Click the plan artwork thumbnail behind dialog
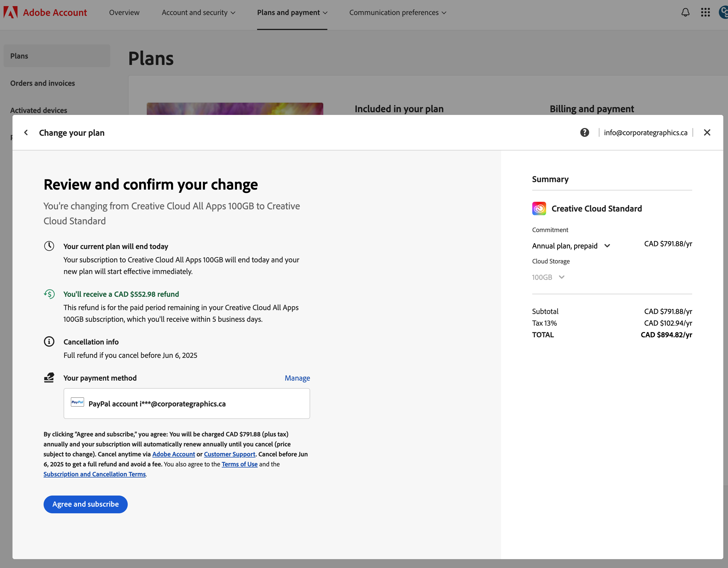Image resolution: width=728 pixels, height=568 pixels. click(235, 109)
